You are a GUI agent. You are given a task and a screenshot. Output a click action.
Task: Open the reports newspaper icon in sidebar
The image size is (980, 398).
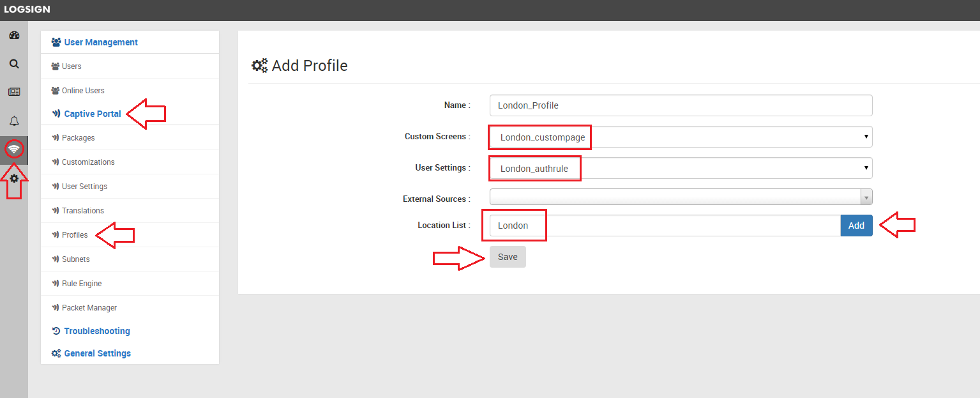point(14,92)
